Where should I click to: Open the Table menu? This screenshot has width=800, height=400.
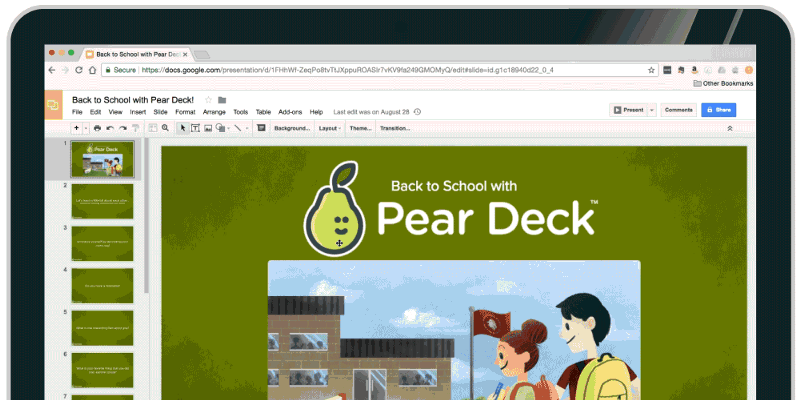[263, 112]
